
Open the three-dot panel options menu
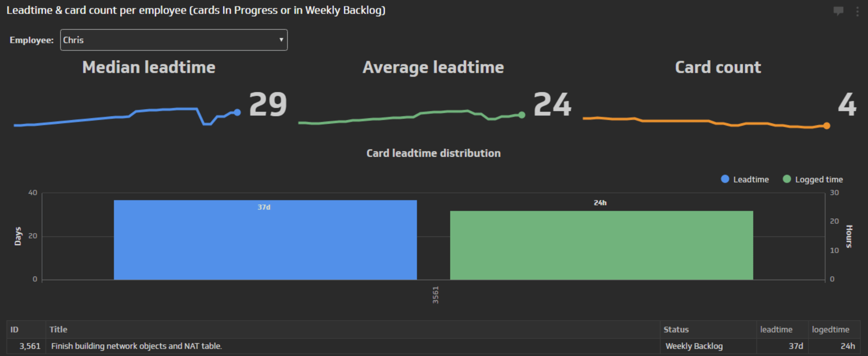click(x=857, y=11)
